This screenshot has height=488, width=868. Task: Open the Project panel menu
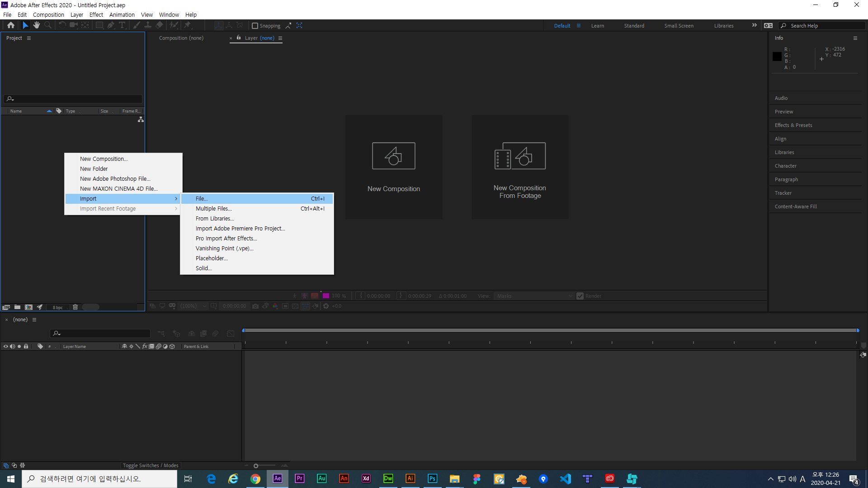[x=29, y=38]
